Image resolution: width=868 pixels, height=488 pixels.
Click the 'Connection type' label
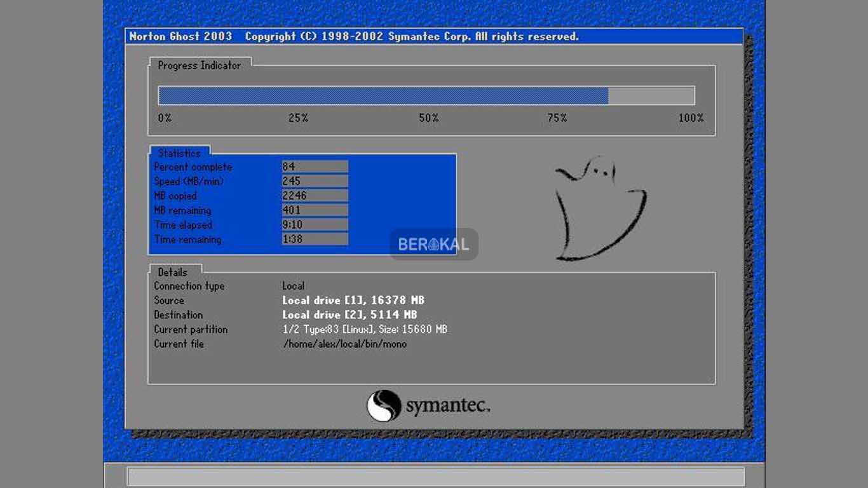(189, 286)
